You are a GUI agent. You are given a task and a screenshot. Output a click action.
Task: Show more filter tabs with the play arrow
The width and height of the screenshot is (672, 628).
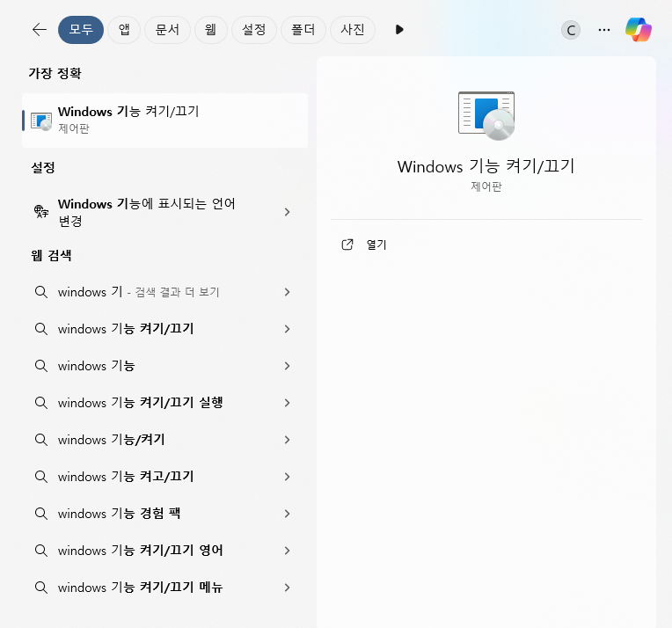pyautogui.click(x=399, y=30)
